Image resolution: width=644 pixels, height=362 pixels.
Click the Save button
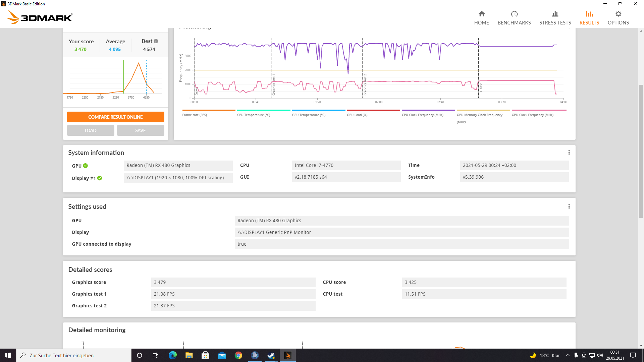coord(140,130)
